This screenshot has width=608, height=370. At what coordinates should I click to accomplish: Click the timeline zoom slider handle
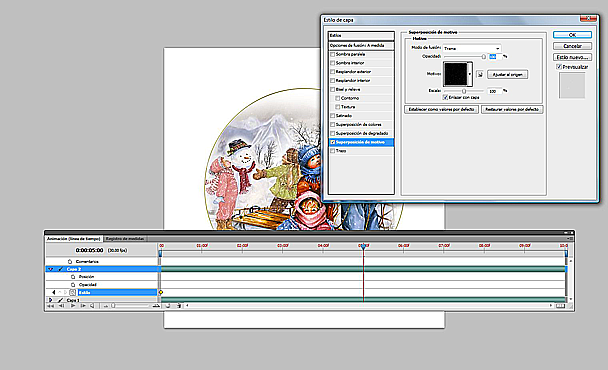tap(113, 306)
